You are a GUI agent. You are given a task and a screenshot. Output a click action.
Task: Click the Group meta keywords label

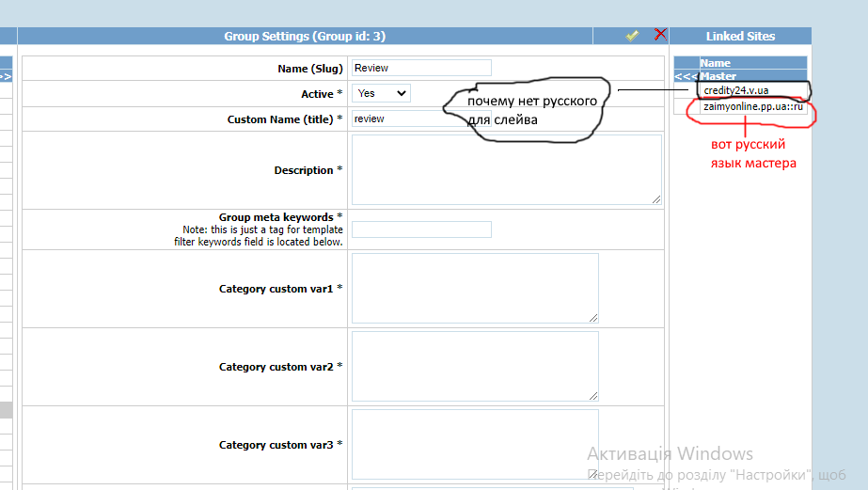[280, 217]
